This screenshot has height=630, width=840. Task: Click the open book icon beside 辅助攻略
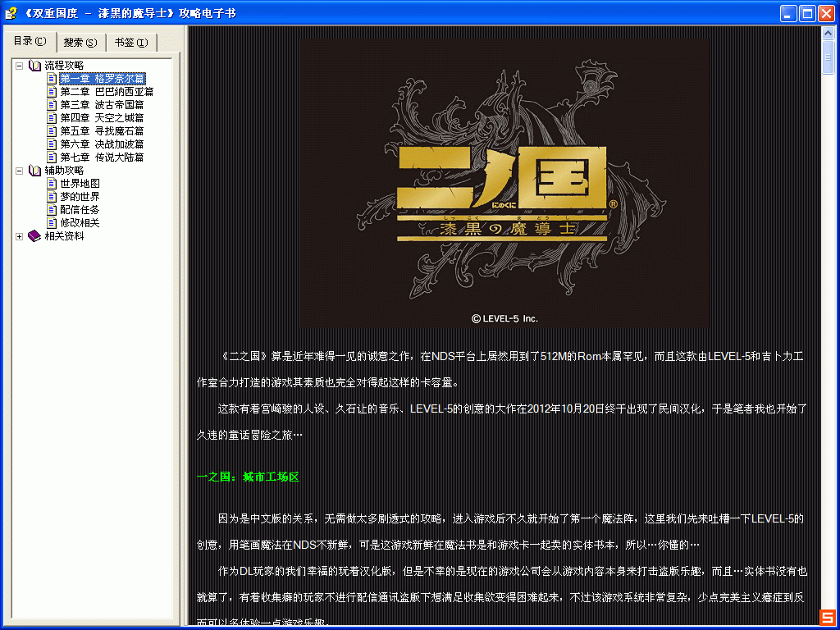click(34, 171)
